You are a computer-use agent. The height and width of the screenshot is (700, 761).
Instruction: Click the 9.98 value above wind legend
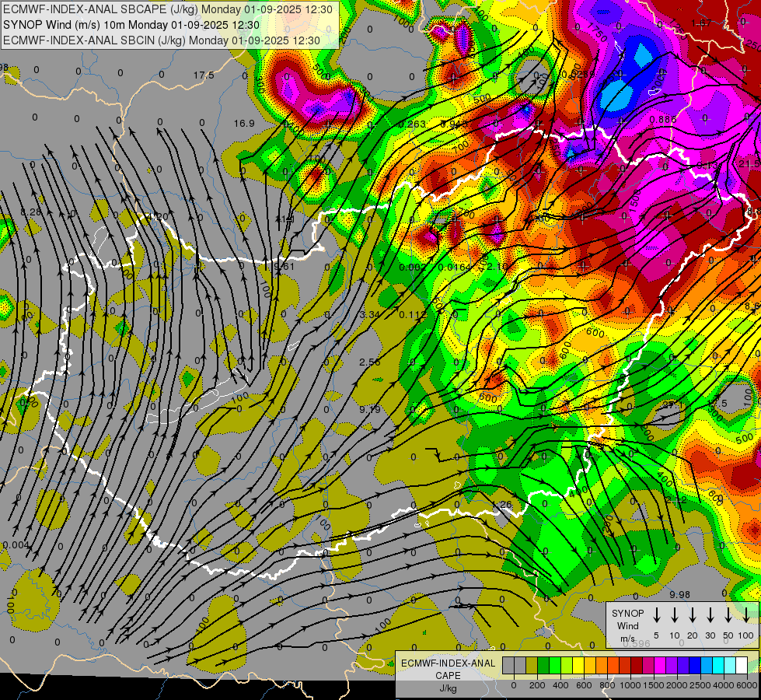[679, 594]
